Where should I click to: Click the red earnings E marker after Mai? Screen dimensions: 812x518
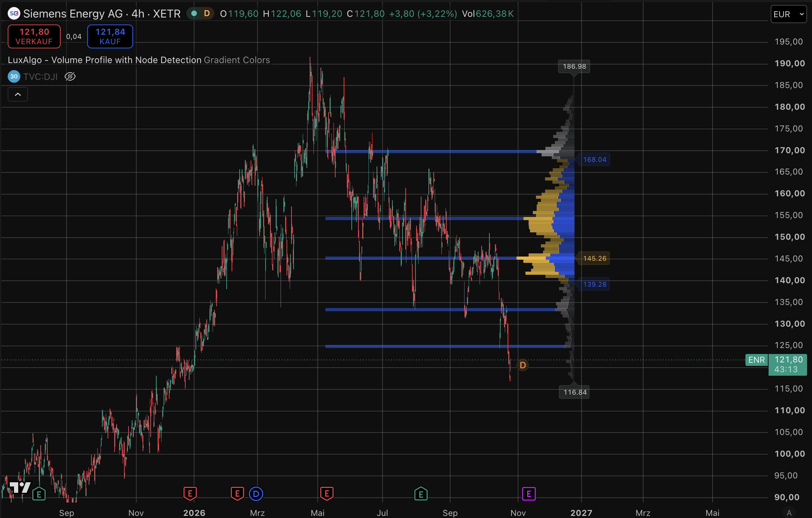coord(327,494)
